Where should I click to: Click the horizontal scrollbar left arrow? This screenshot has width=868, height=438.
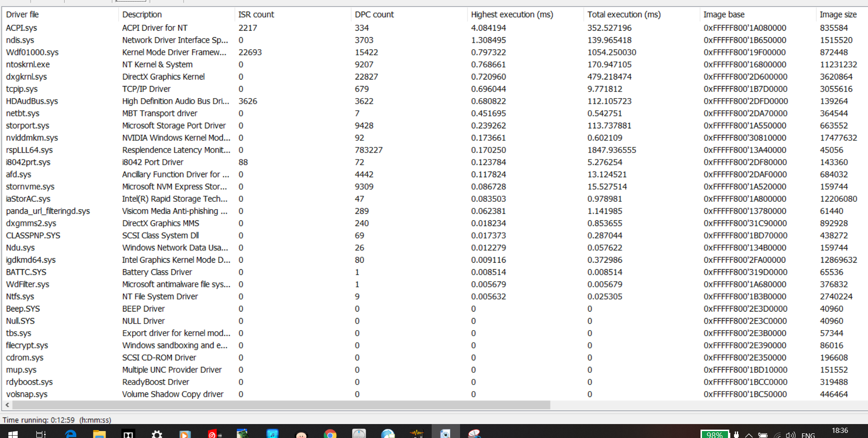[x=7, y=405]
